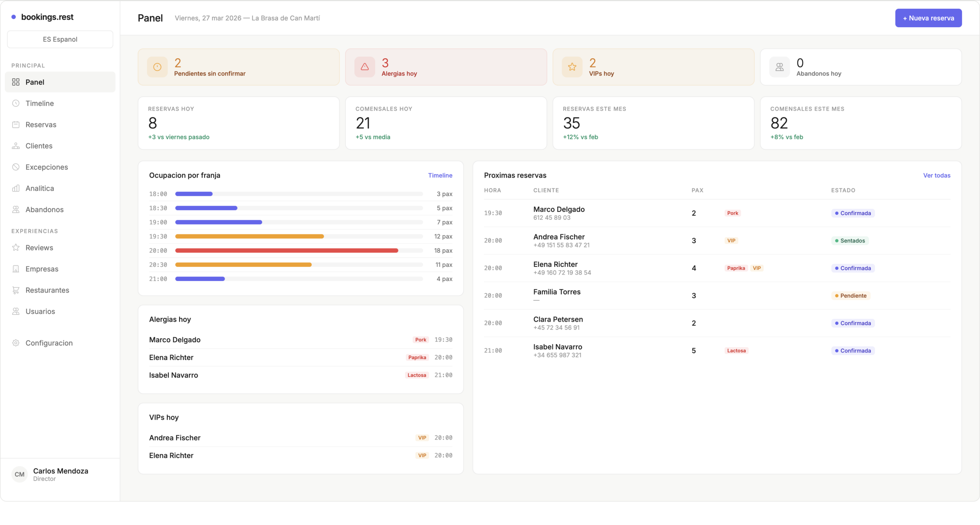Open the ES Espanol language selector

(x=60, y=39)
